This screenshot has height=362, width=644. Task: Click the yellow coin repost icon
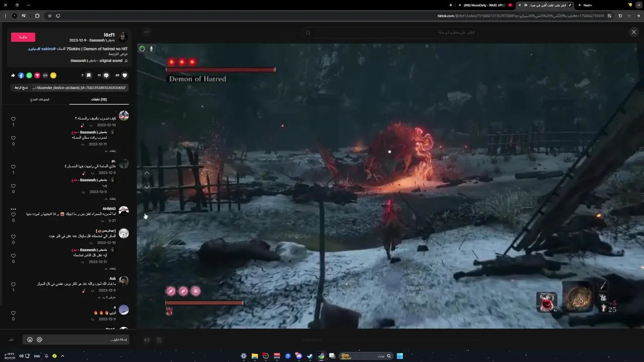(53, 75)
